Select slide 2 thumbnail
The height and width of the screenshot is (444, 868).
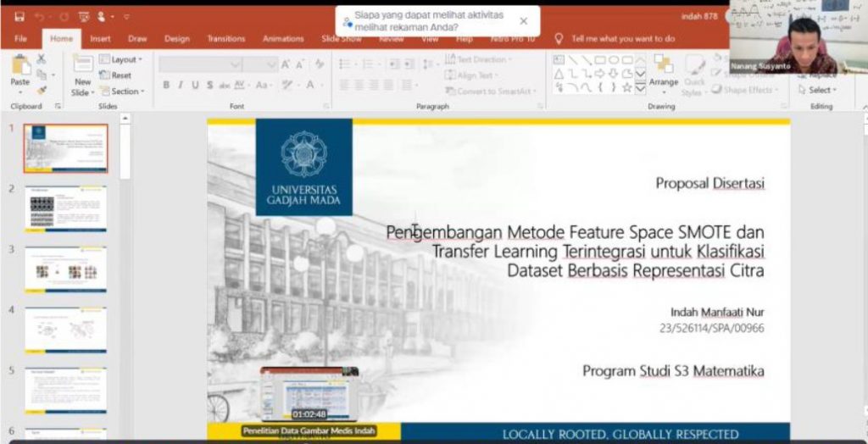66,209
